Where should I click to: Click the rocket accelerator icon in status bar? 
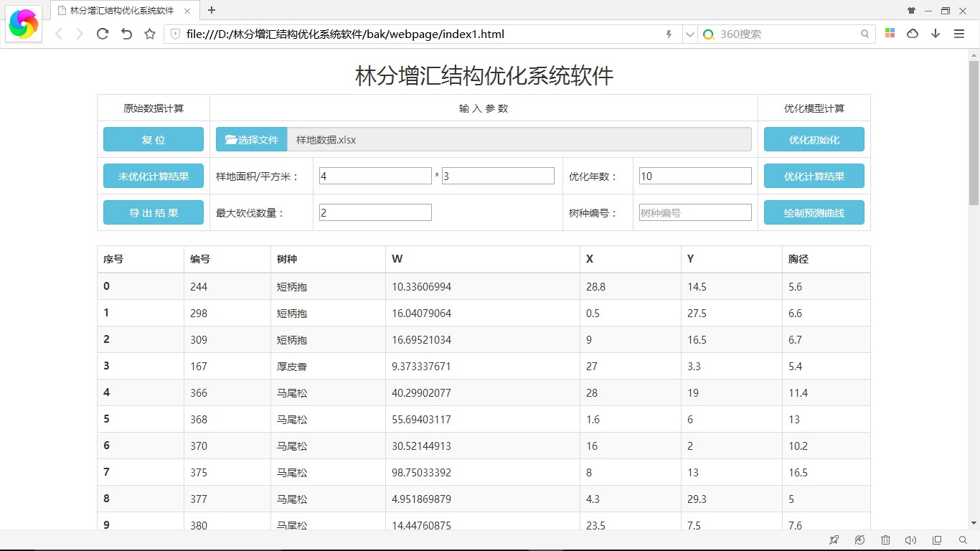click(x=834, y=540)
